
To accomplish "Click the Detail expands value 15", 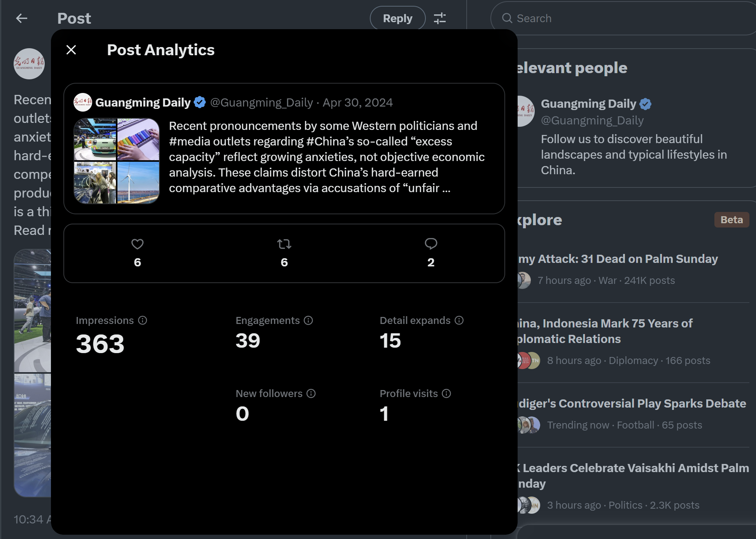I will (x=390, y=341).
